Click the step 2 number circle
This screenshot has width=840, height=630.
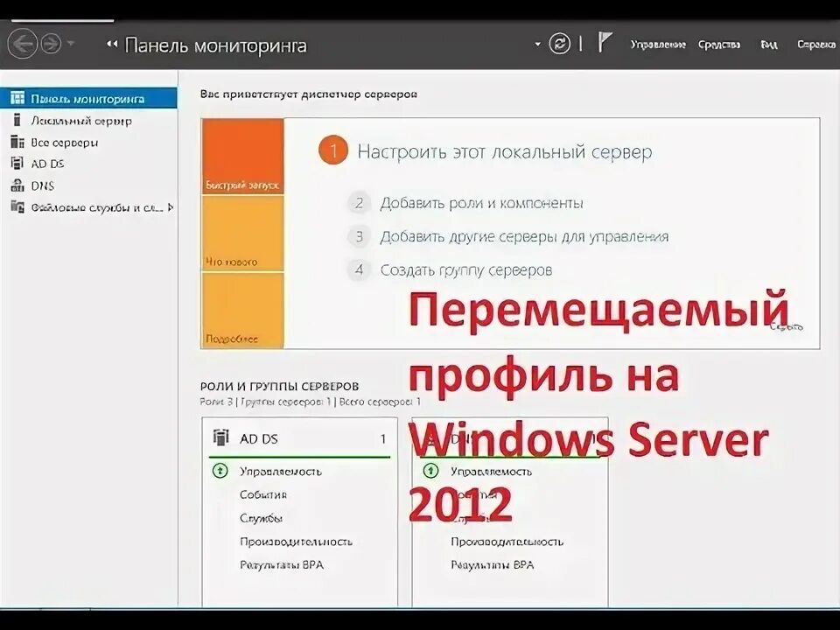[359, 203]
